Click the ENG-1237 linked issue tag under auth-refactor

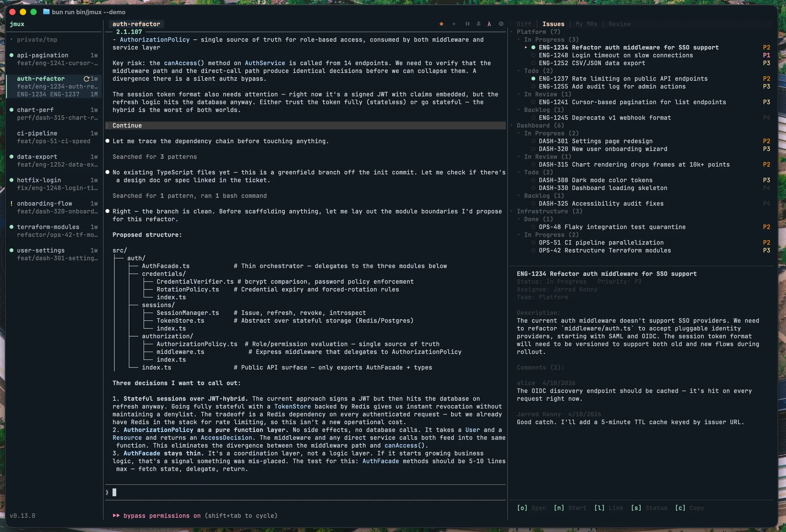click(x=65, y=94)
